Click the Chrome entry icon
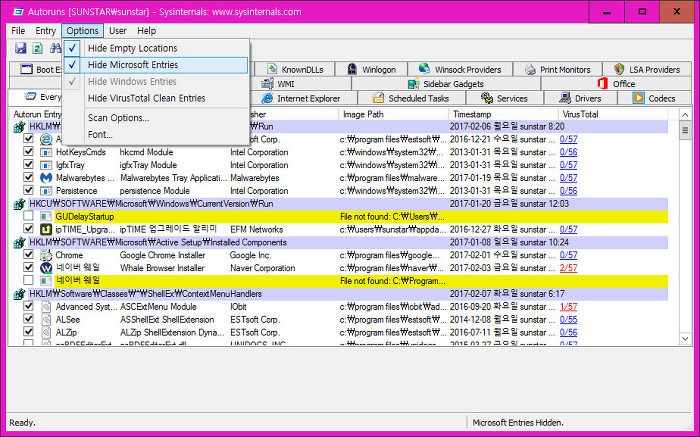The image size is (700, 437). [x=46, y=255]
